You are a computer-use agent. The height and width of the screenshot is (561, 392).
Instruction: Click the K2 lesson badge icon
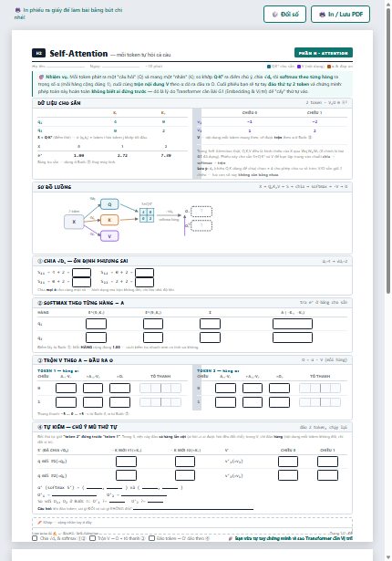tap(38, 53)
